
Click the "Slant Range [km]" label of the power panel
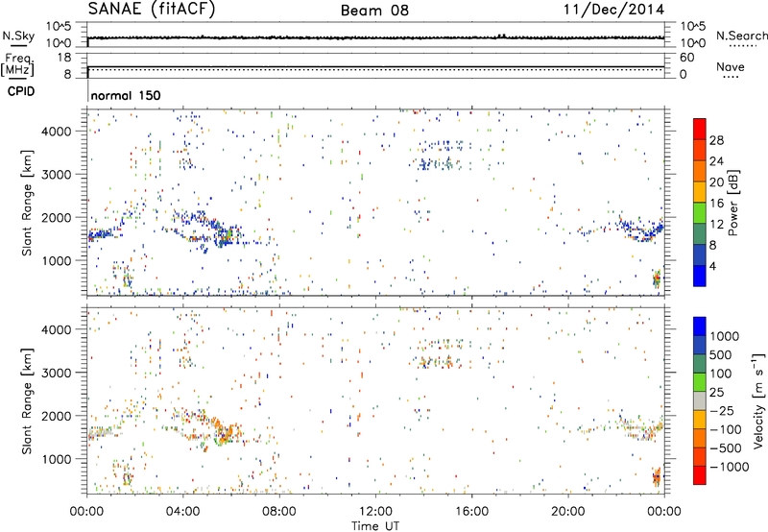(27, 203)
